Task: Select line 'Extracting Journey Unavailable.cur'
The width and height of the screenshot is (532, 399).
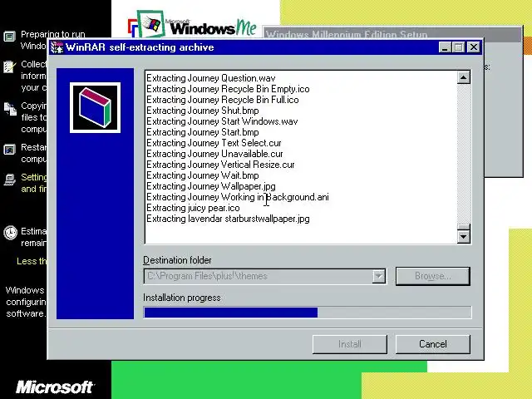Action: pyautogui.click(x=214, y=154)
